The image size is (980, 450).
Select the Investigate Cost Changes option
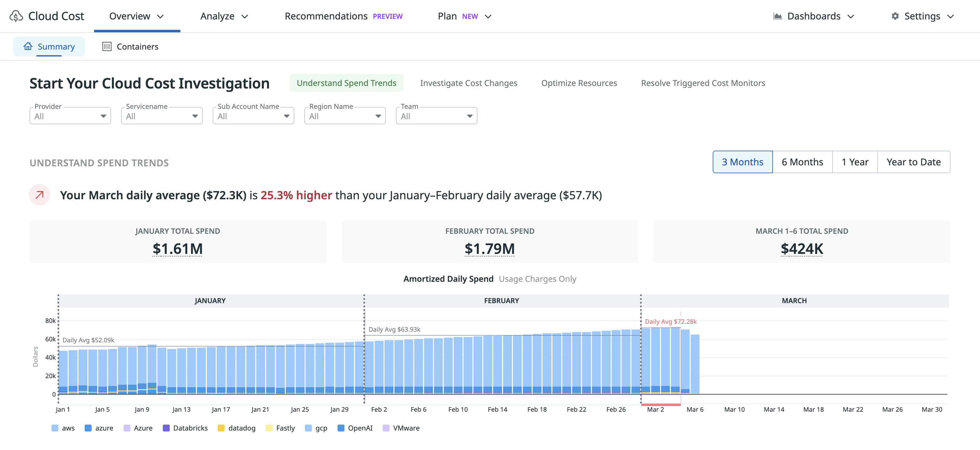[x=468, y=83]
